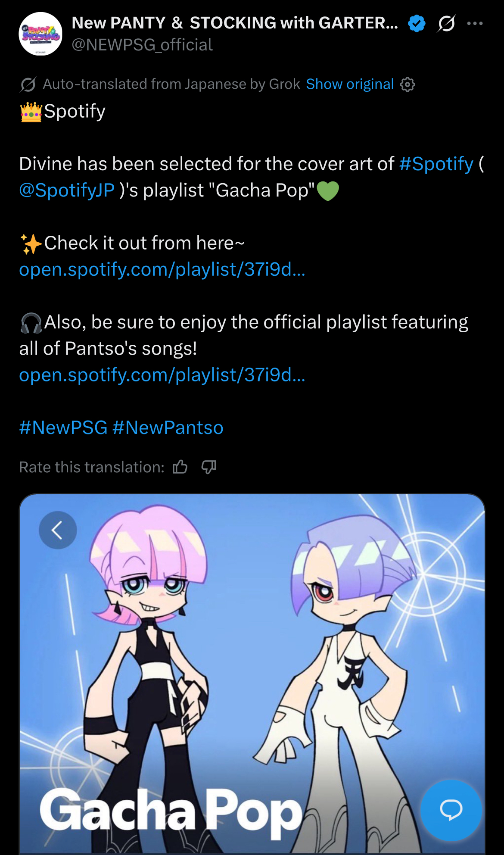Tap the blue floating chat bubble button
This screenshot has width=504, height=855.
pyautogui.click(x=451, y=810)
